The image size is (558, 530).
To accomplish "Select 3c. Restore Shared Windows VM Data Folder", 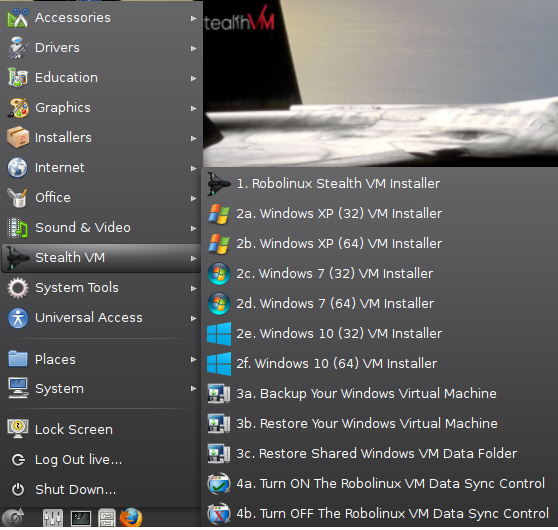I will 379,453.
